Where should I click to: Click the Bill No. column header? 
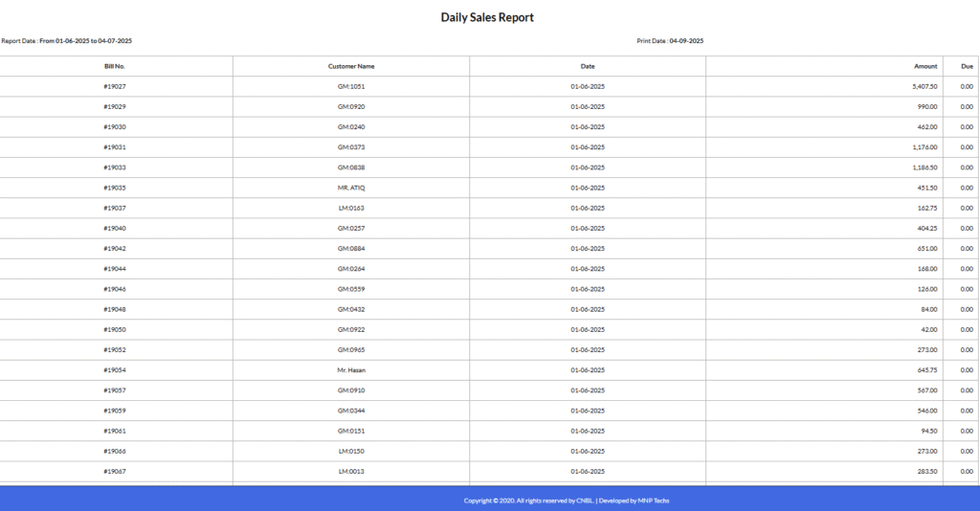[115, 66]
